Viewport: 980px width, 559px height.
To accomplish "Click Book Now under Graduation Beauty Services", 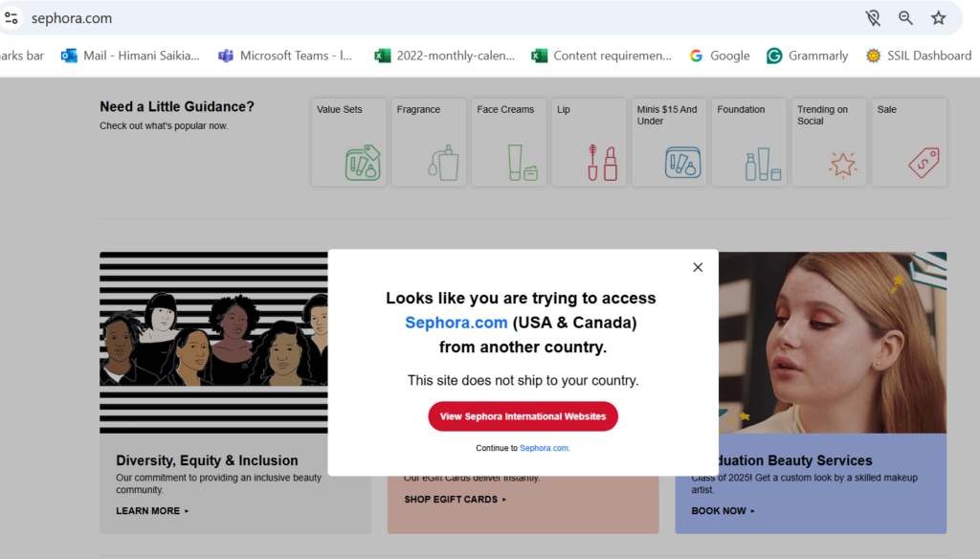I will pyautogui.click(x=723, y=511).
